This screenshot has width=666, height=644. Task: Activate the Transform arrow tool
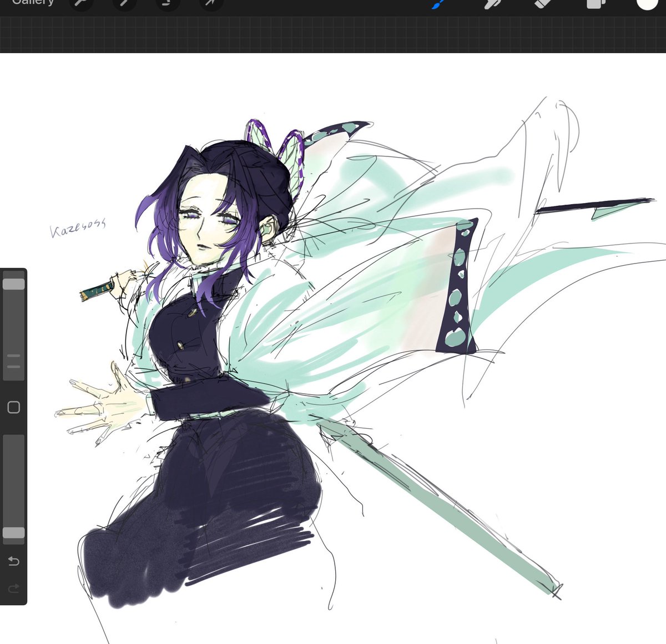tap(211, 3)
